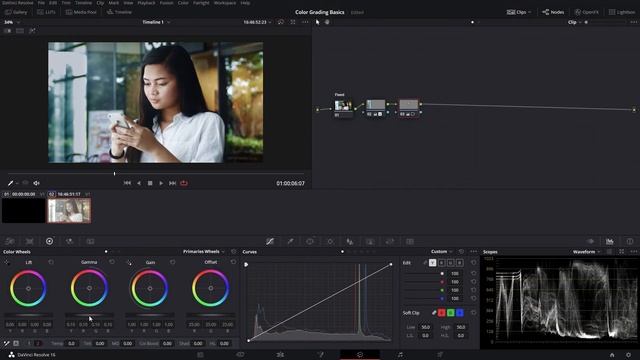The width and height of the screenshot is (640, 360).
Task: Open the Tracker palette icon
Action: pyautogui.click(x=330, y=241)
